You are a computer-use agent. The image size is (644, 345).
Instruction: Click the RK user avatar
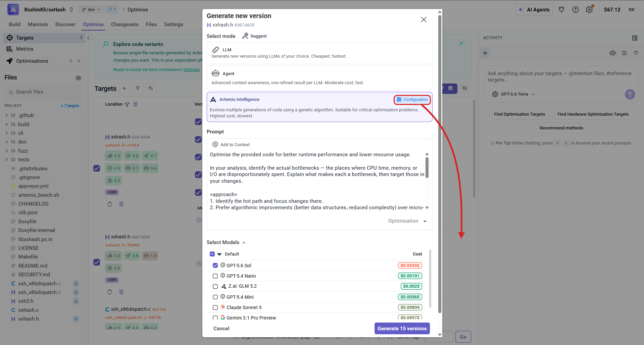[632, 10]
